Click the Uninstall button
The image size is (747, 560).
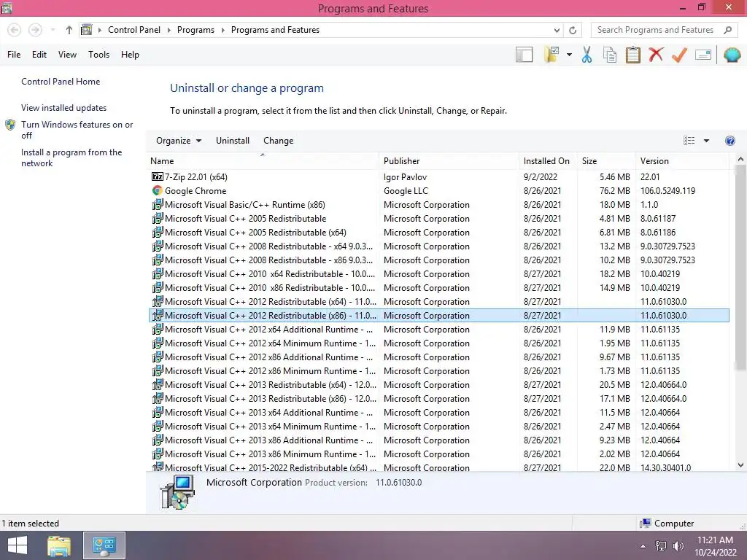point(233,141)
